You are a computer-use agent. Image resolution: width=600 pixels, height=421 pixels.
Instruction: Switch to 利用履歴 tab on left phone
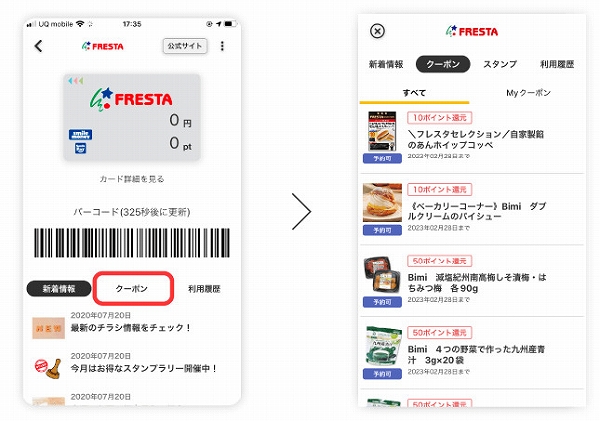tap(204, 289)
